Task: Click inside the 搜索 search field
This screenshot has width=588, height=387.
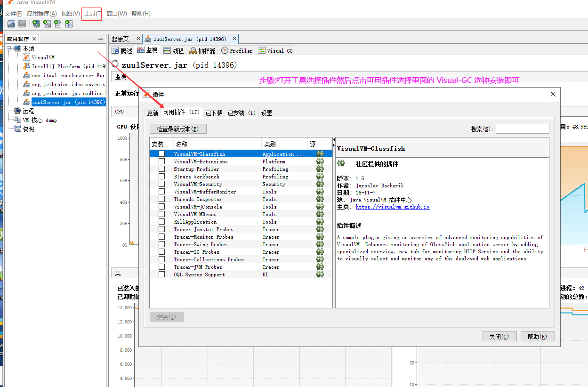Action: point(522,128)
